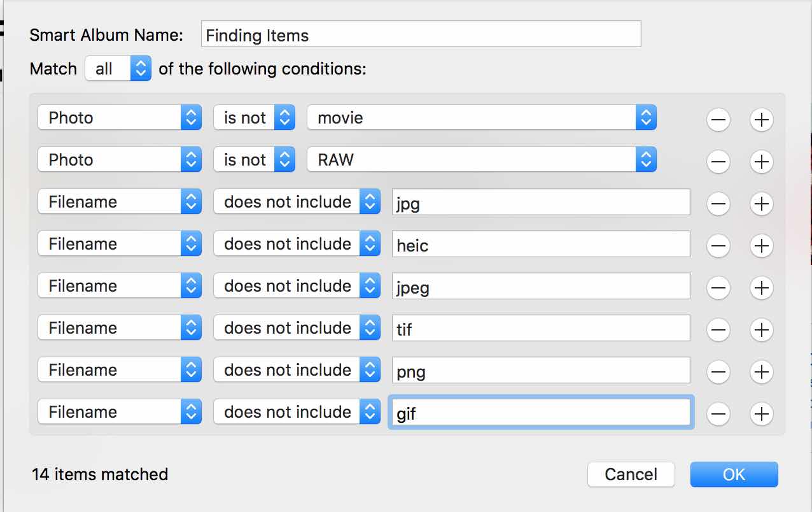Open the Match all/any dropdown
The width and height of the screenshot is (812, 512).
pos(118,69)
